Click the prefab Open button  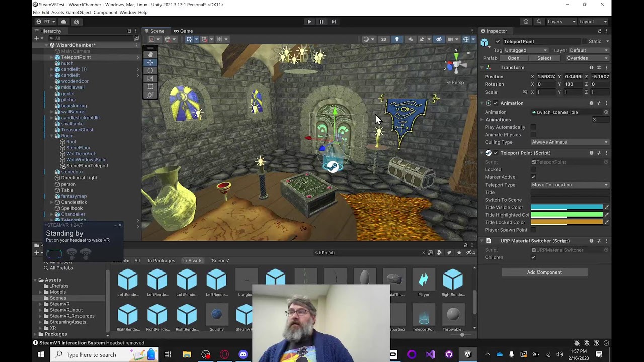tap(513, 58)
